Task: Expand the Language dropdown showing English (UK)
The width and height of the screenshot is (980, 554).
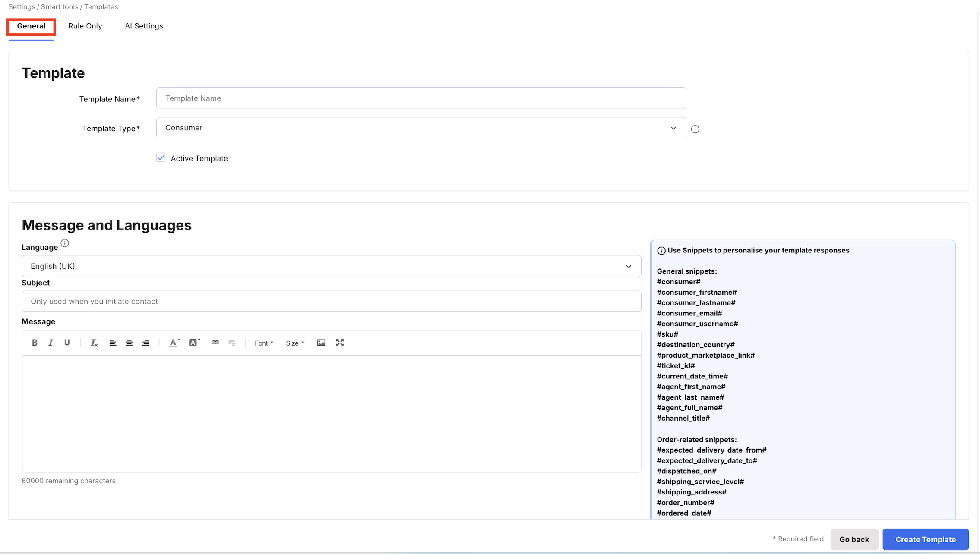Action: tap(331, 266)
